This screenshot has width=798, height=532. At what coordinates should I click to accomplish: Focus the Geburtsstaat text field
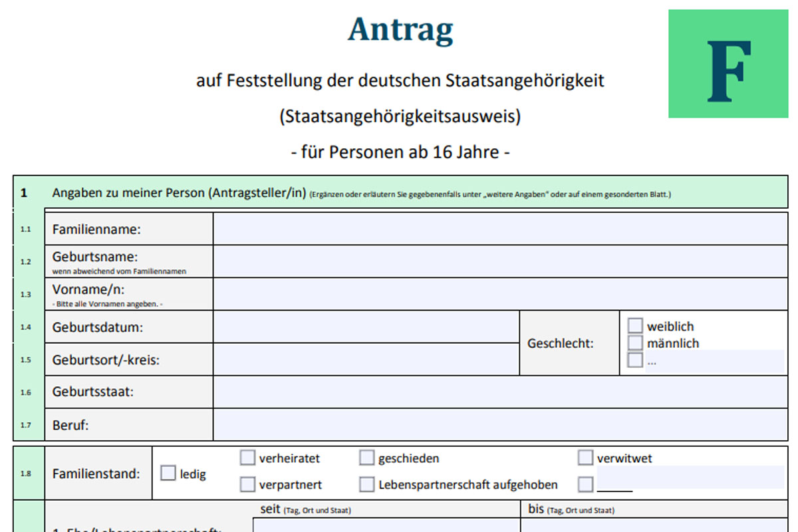(500, 392)
